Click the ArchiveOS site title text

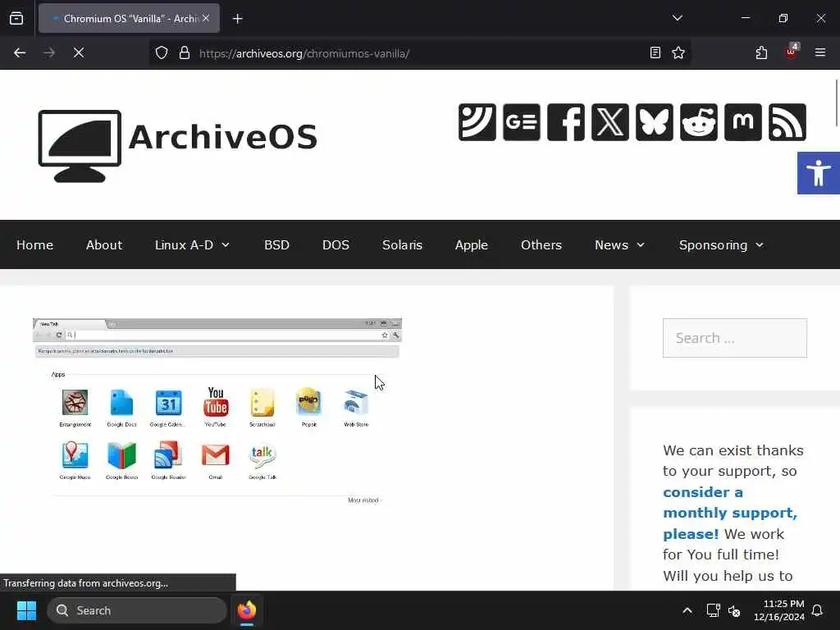[x=223, y=137]
